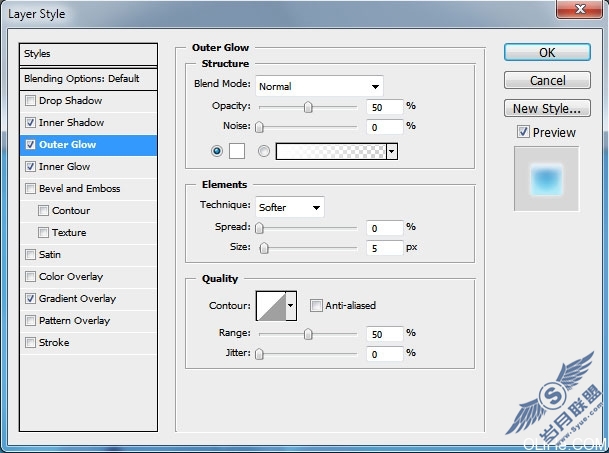
Task: Click the Size slider handle
Action: (264, 247)
